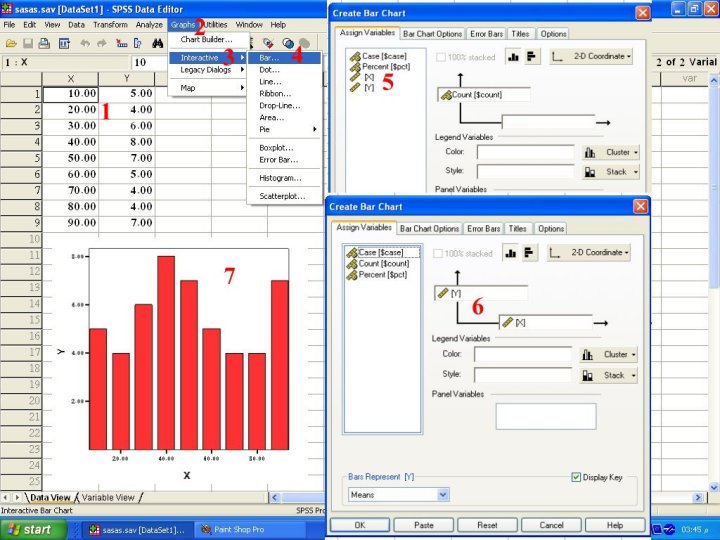Choose Chart Builder... from Graphs menu
Viewport: 720px width, 540px height.
tap(208, 39)
